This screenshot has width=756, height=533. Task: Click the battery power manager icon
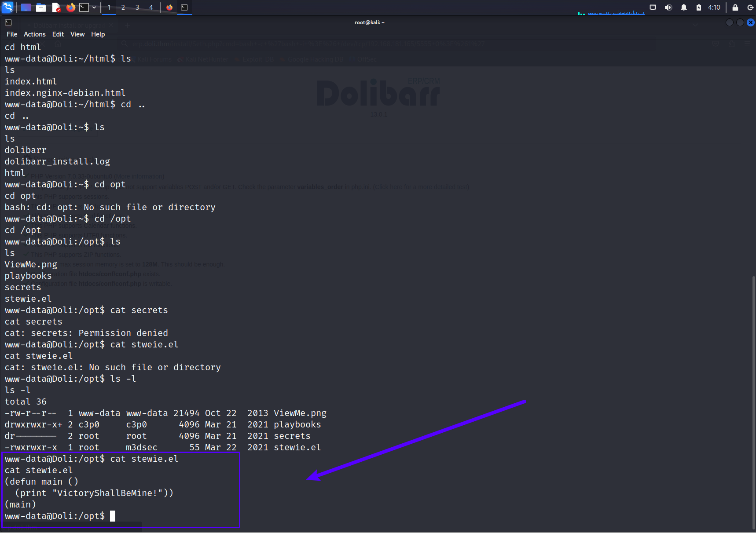click(699, 7)
